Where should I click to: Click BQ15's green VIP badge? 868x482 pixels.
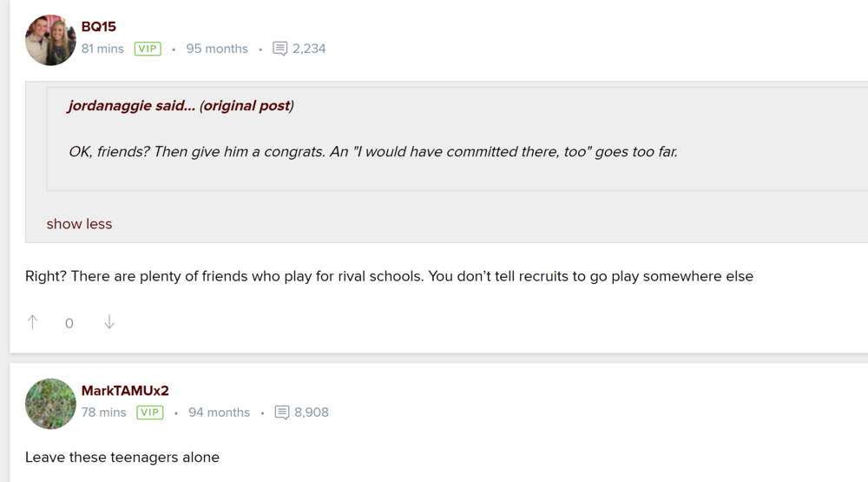point(148,49)
